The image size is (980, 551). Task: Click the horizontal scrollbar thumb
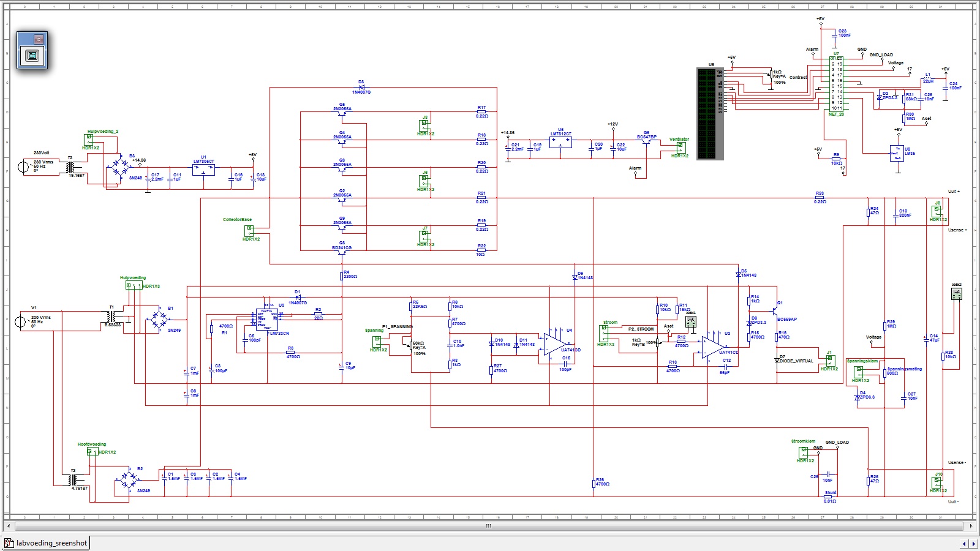(488, 526)
